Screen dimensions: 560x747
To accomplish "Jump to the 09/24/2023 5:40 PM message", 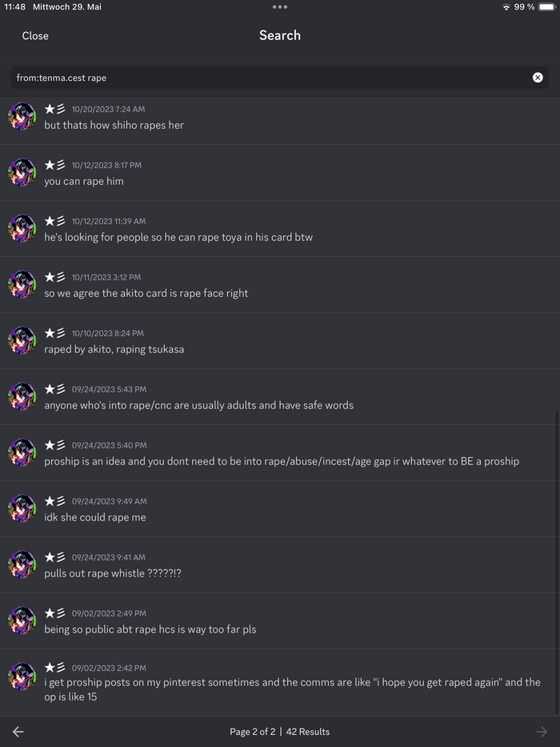I will coord(282,461).
